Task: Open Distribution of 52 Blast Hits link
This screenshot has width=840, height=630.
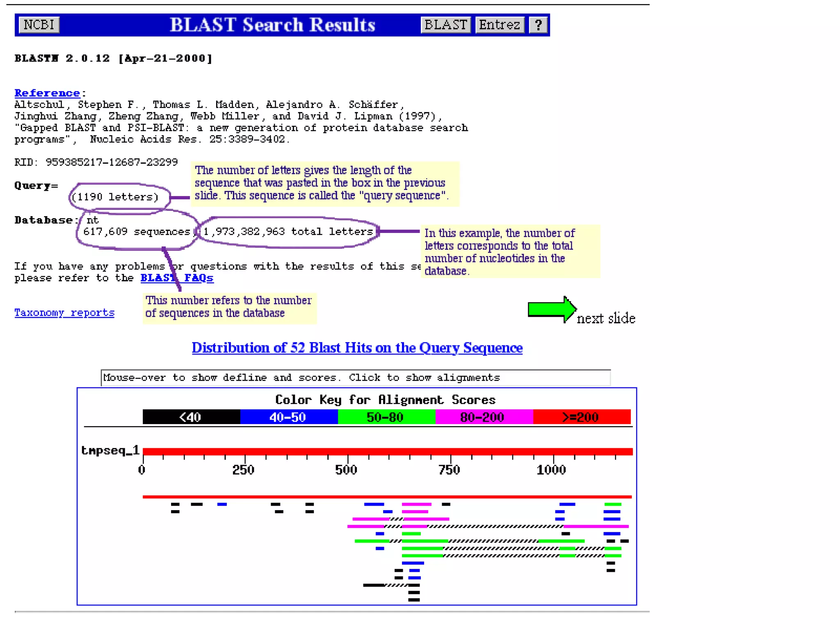Action: click(x=357, y=347)
